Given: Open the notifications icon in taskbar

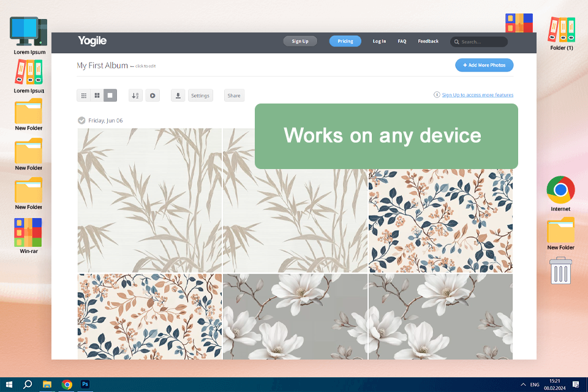Looking at the screenshot, I should point(576,385).
